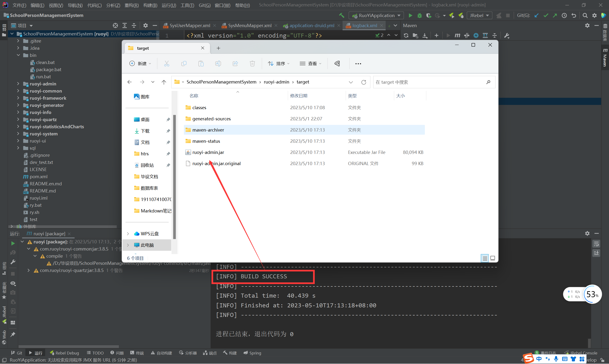Open Search Everywhere magnifier icon

point(585,15)
